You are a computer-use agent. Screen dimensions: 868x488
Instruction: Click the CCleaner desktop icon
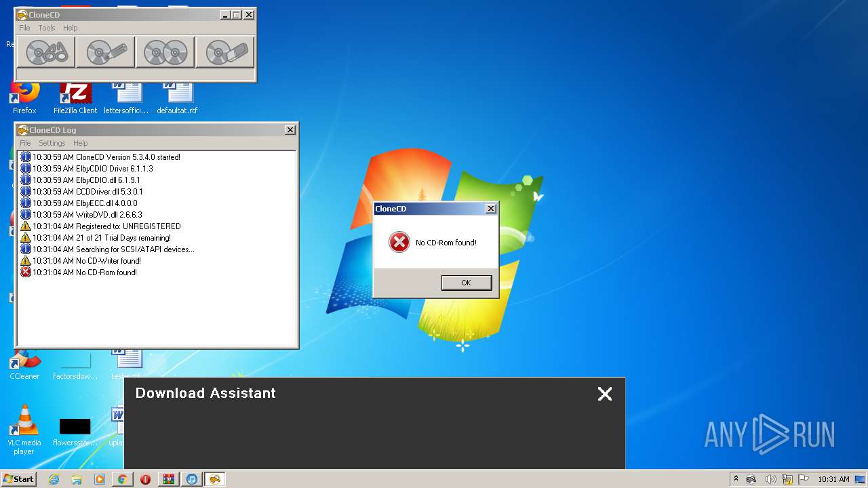point(24,364)
